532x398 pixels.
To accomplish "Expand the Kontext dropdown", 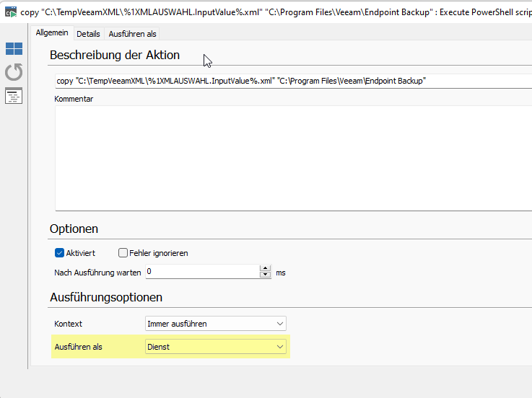I will 215,324.
